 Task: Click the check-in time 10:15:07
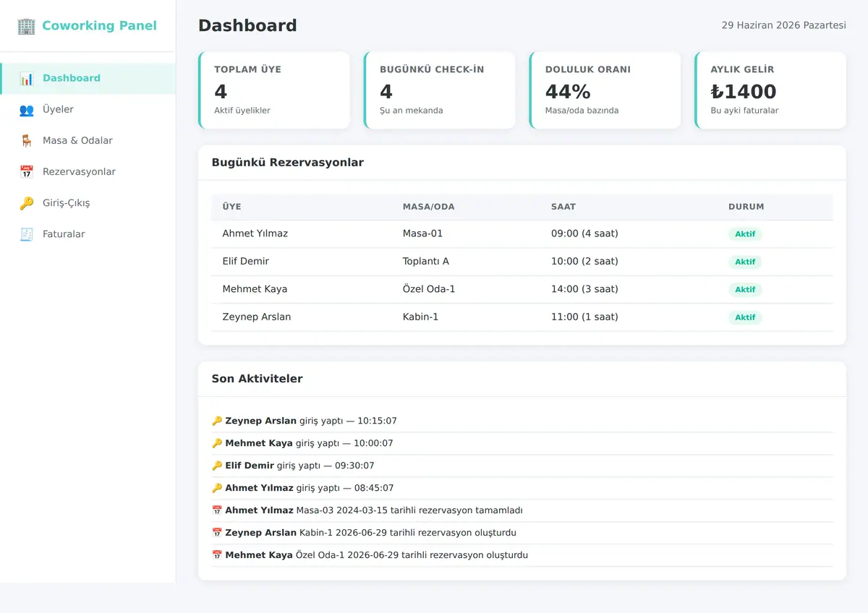point(377,421)
